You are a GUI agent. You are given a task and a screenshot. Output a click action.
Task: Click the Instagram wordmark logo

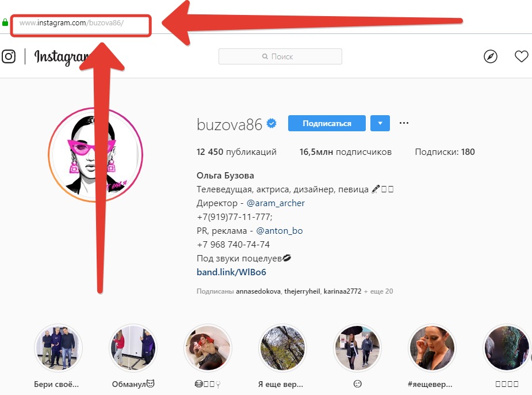coord(62,57)
